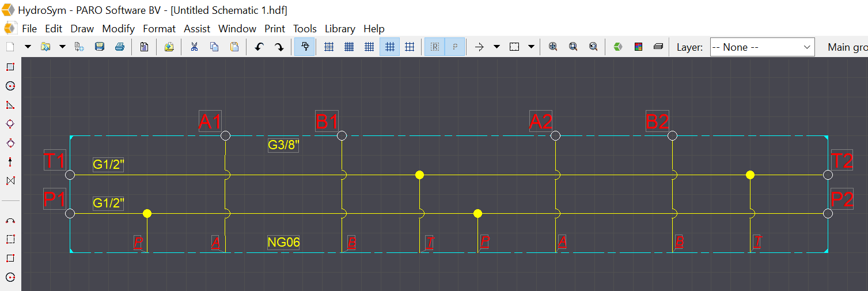Open the color palette icon
This screenshot has width=868, height=291.
(638, 47)
